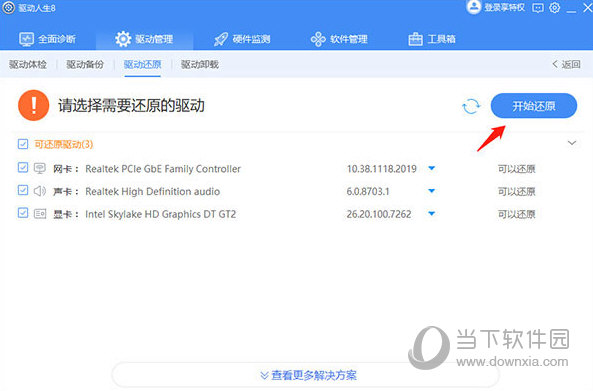
Task: Select the 驱动体检 sub-tab
Action: pyautogui.click(x=28, y=64)
